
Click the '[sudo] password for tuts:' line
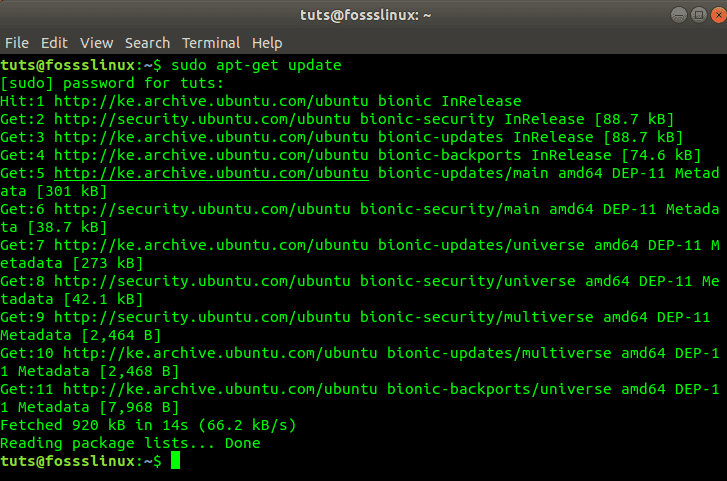[x=112, y=83]
